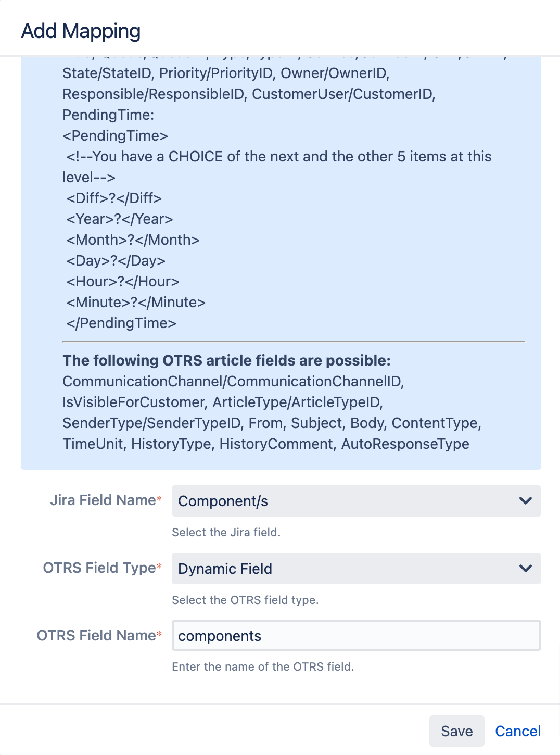Click the Diff tag line

click(114, 198)
